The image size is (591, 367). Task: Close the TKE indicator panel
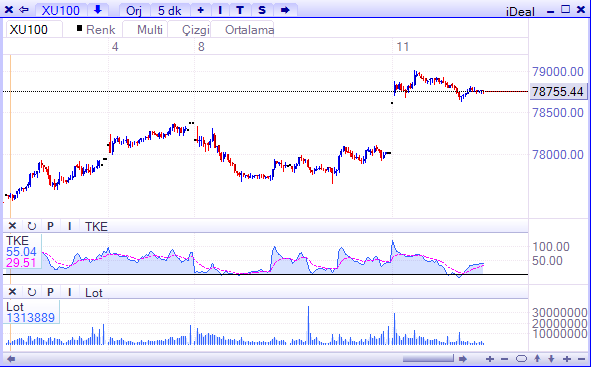[x=12, y=226]
